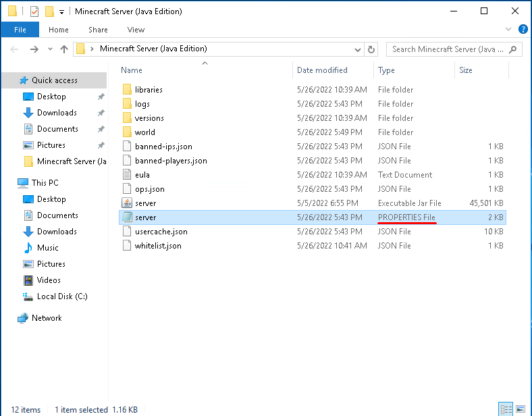Open Desktop under This PC

(51, 199)
